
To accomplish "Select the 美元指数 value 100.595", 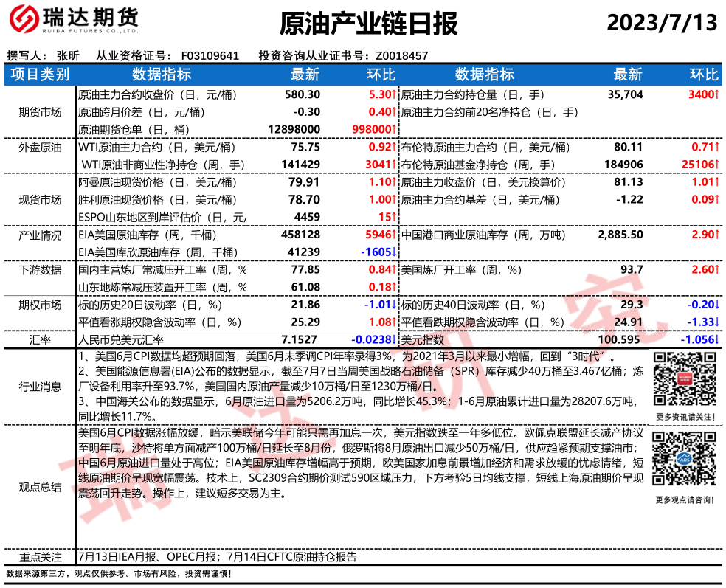I will 619,339.
